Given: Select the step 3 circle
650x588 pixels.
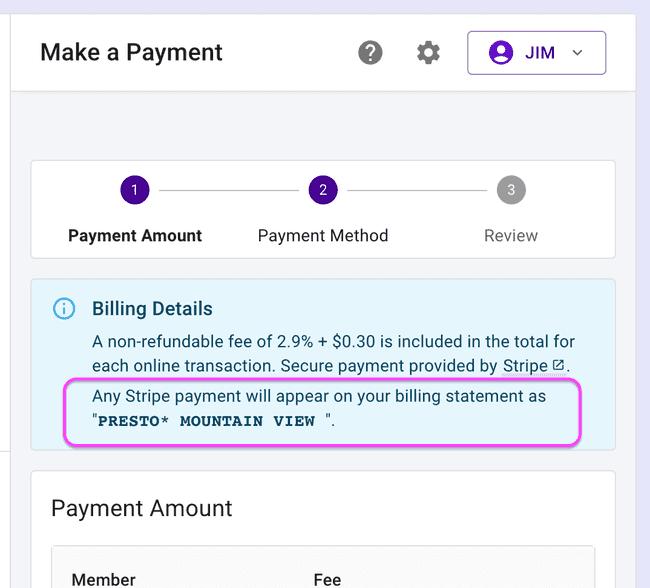Looking at the screenshot, I should (x=511, y=190).
